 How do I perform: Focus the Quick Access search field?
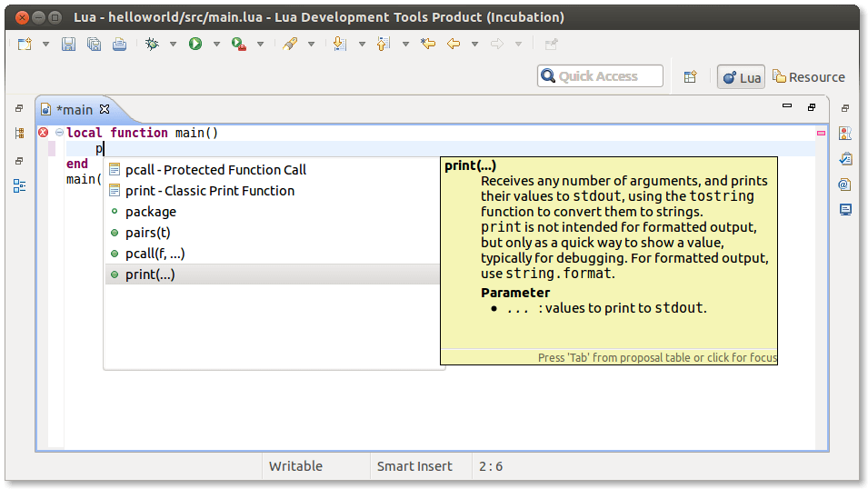tap(600, 75)
